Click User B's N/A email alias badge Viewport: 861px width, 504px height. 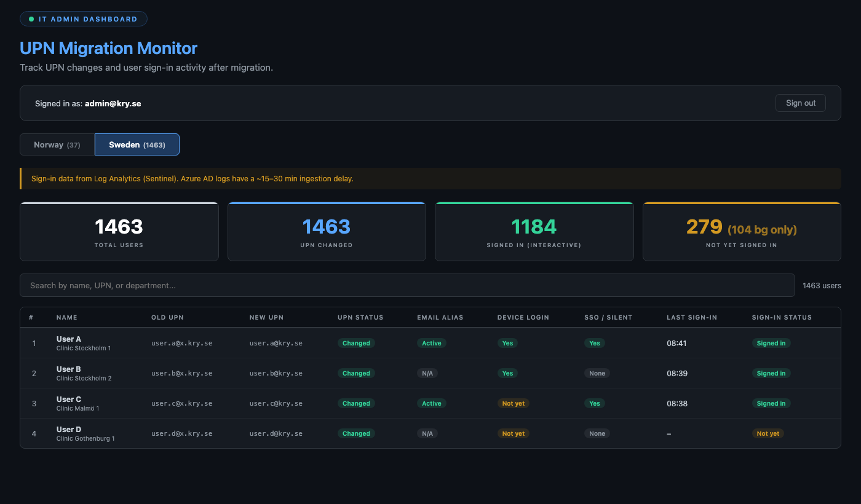(427, 373)
